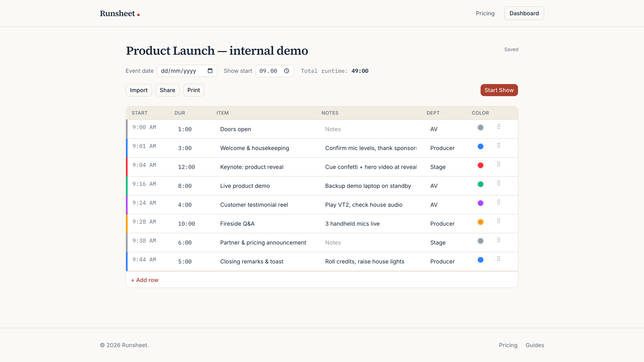
Task: Edit the empty Notes field for Doors open
Action: coord(371,129)
